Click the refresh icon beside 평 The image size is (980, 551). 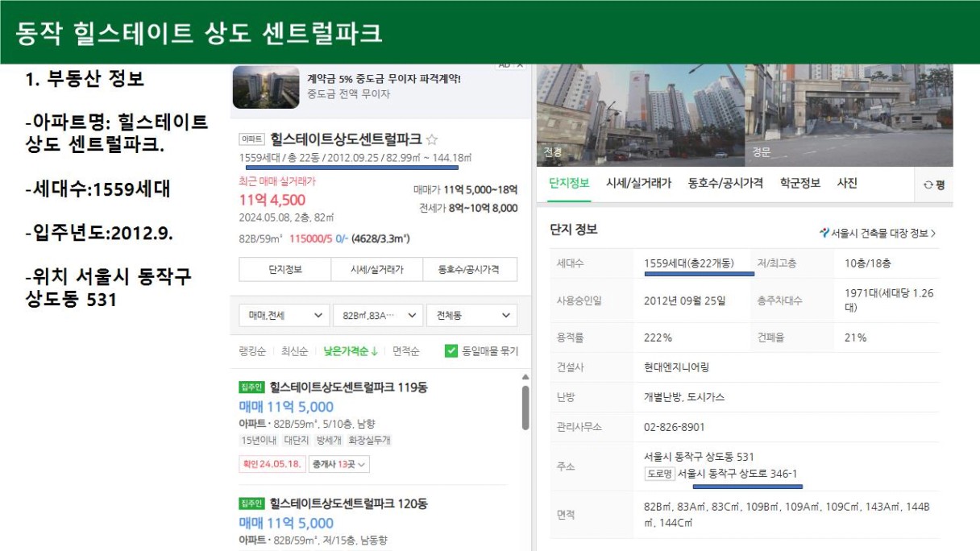pos(928,184)
